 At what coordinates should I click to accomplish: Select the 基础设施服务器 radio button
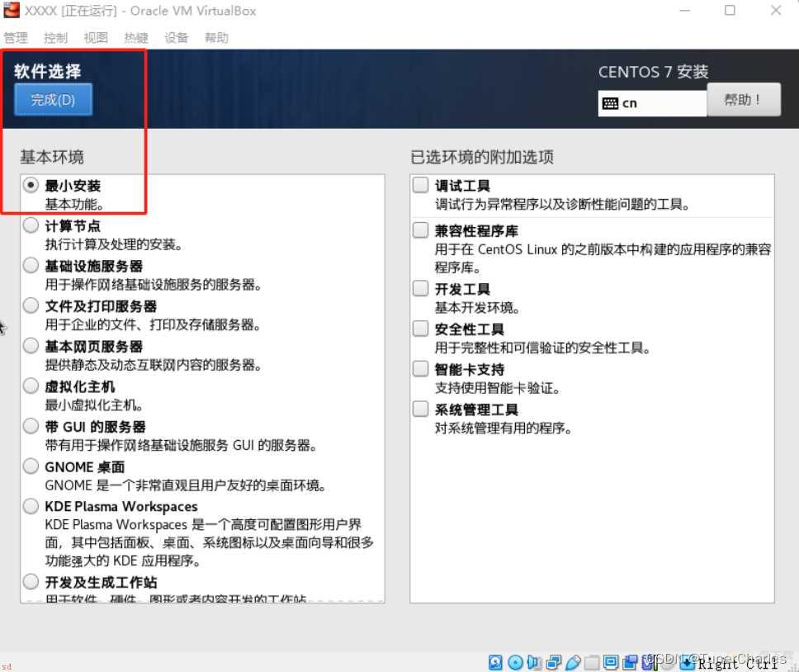pyautogui.click(x=31, y=266)
